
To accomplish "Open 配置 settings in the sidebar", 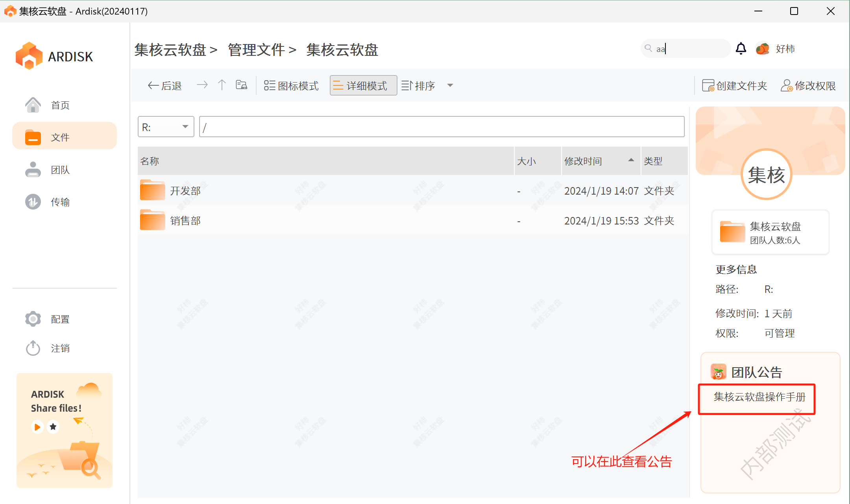I will 60,319.
